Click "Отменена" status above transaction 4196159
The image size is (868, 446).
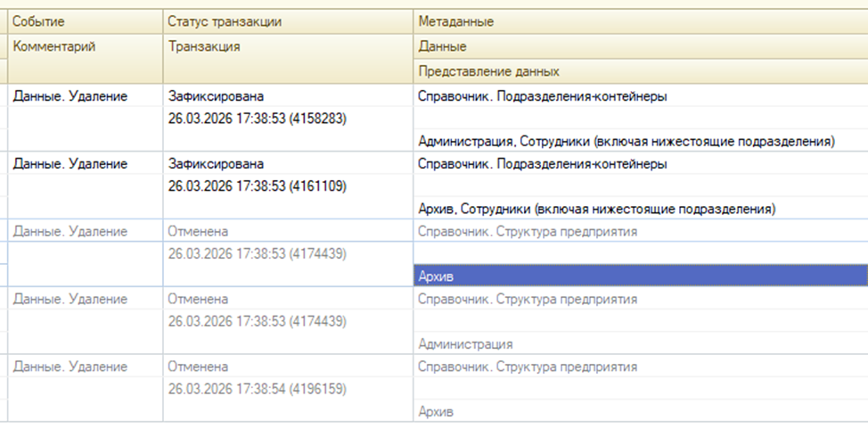[198, 367]
